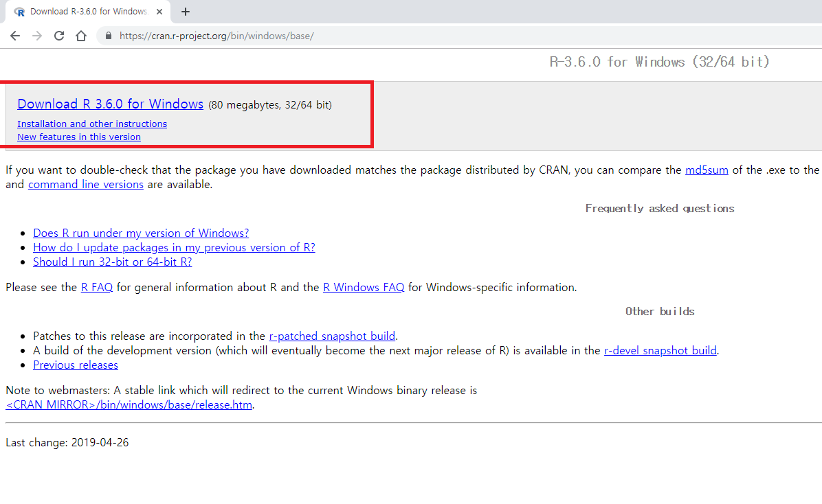
Task: Click the Last change 2019-04-26 text
Action: point(67,442)
